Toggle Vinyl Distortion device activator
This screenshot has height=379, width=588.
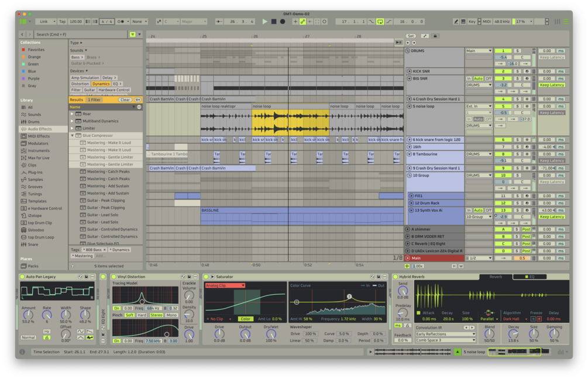click(x=114, y=277)
